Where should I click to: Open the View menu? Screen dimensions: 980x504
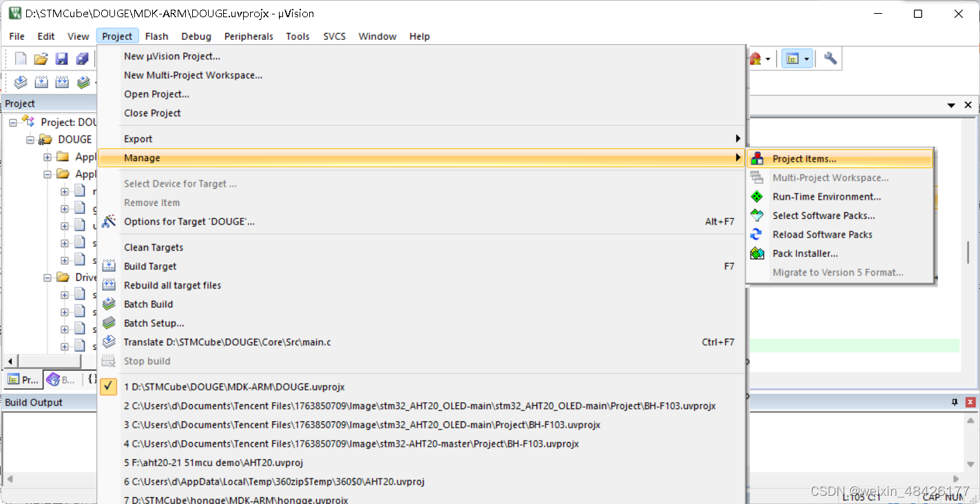[79, 36]
